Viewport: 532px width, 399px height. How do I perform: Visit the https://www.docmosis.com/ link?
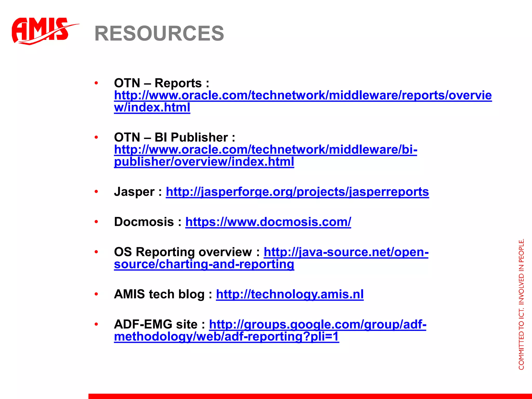(x=268, y=222)
